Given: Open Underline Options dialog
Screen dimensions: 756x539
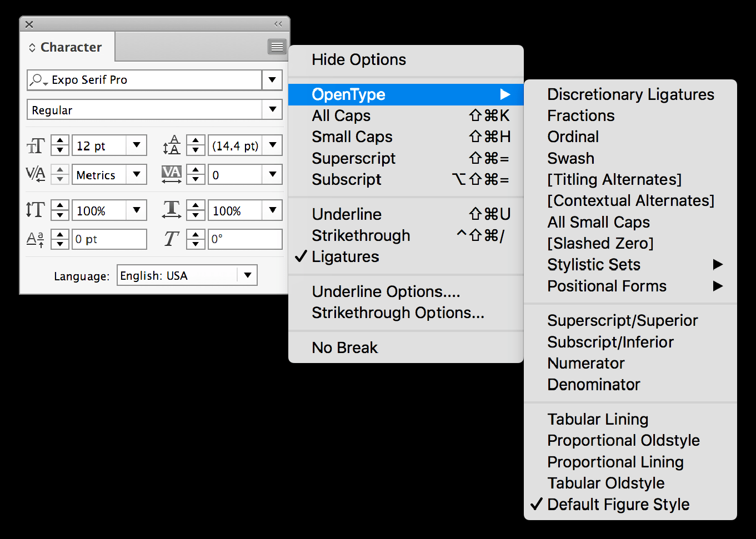Looking at the screenshot, I should 386,291.
